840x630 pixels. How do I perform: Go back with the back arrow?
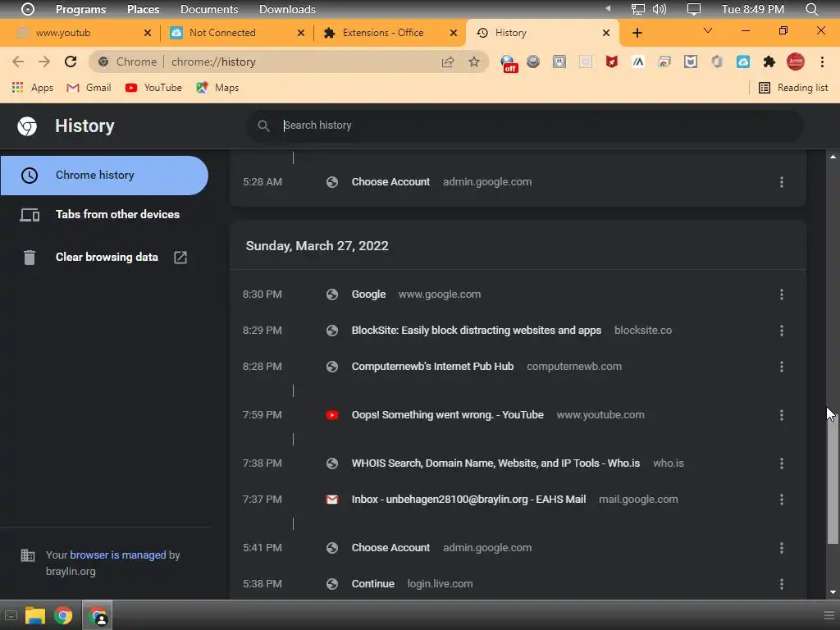(18, 62)
